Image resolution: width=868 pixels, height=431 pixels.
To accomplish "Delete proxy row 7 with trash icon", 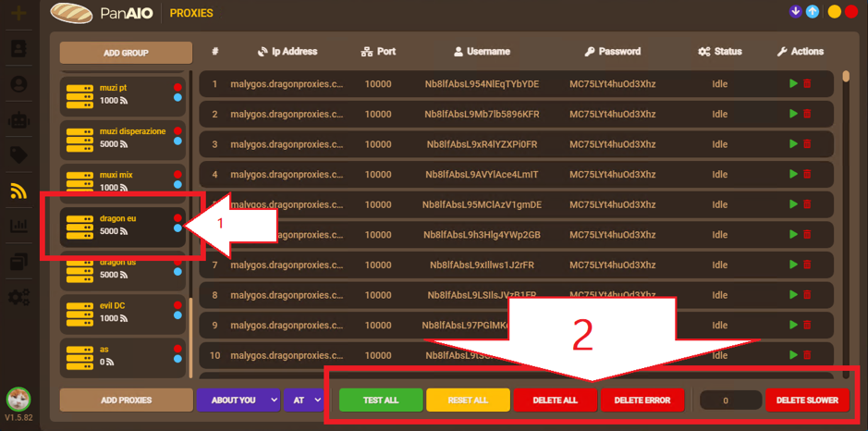I will click(x=807, y=265).
